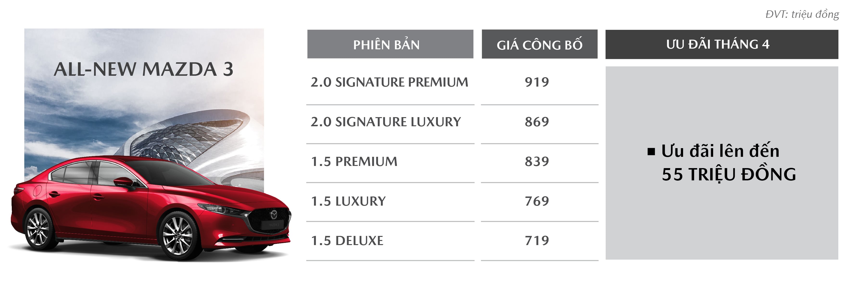The image size is (868, 291).
Task: Click the GIÁ CÔNG BỐ column header
Action: point(539,44)
